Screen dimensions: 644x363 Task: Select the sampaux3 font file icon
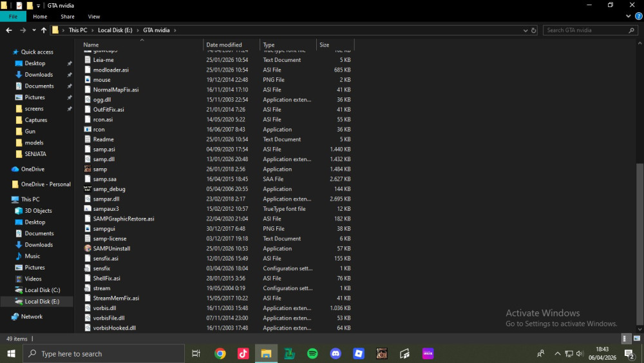point(88,209)
